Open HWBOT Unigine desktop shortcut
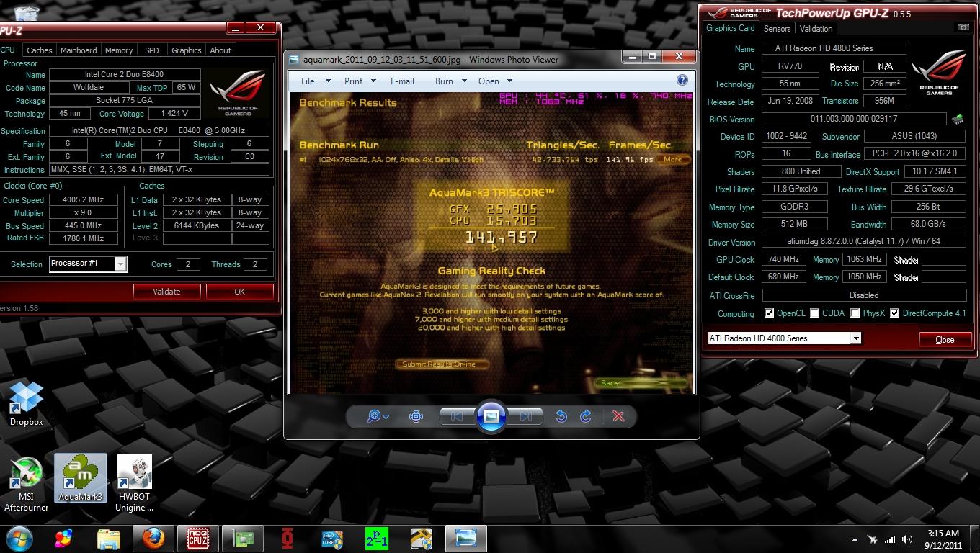The height and width of the screenshot is (553, 980). [135, 484]
